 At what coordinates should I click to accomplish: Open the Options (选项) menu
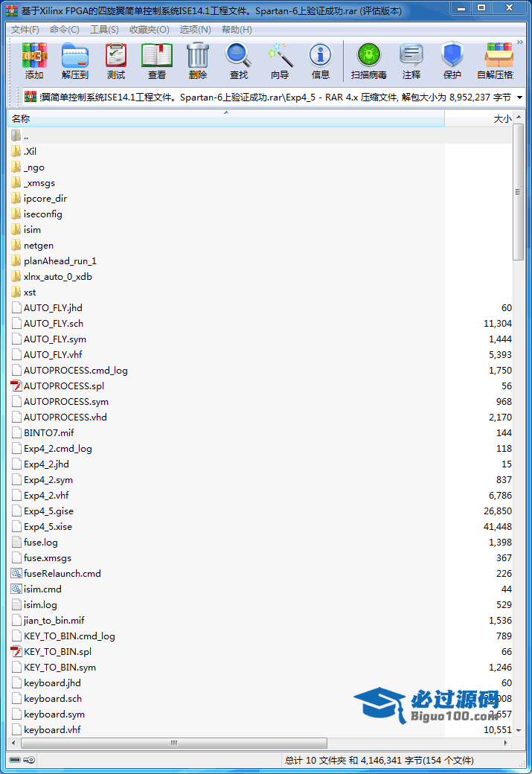pos(195,30)
